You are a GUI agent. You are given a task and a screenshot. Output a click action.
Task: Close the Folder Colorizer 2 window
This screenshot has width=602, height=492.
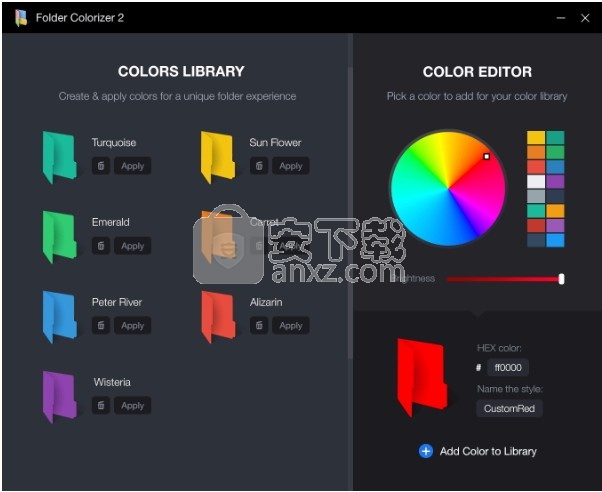tap(585, 18)
